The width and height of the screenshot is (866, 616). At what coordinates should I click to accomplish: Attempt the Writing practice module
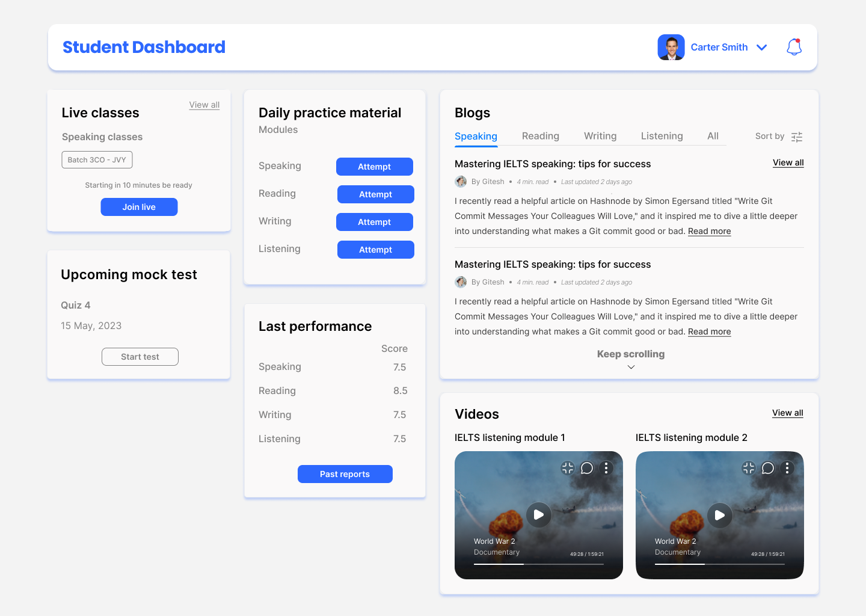[x=375, y=222]
